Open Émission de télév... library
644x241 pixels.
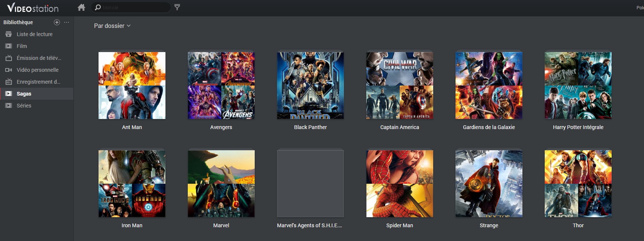[x=36, y=58]
